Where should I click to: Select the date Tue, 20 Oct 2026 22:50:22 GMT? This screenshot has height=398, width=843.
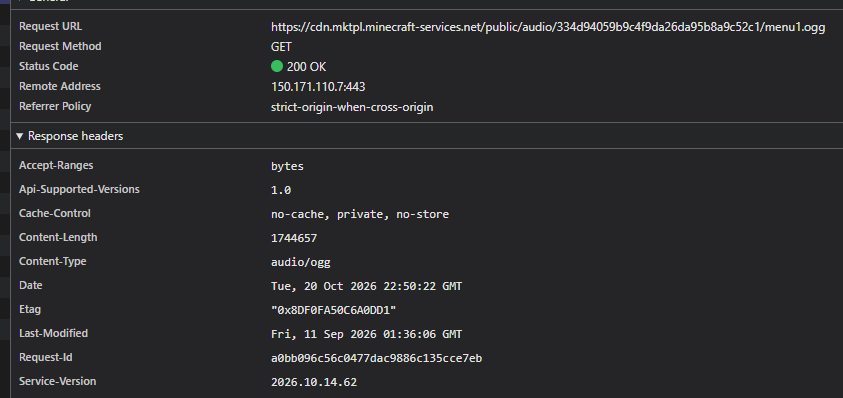367,287
